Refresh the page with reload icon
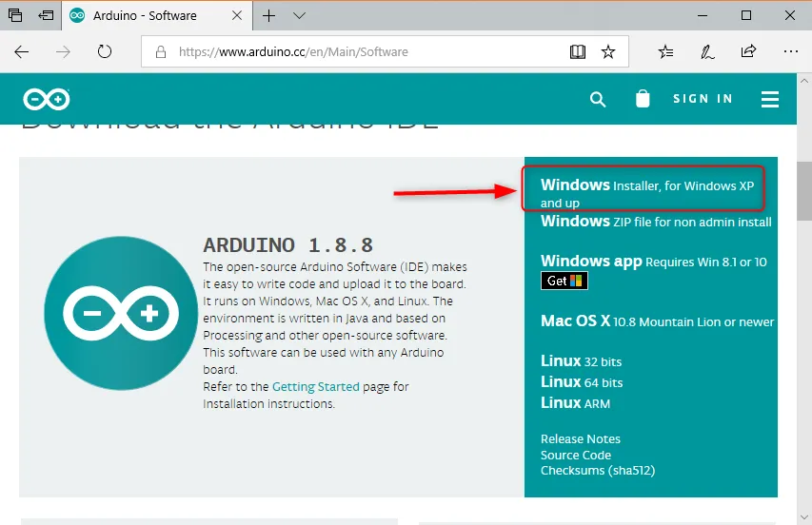This screenshot has height=525, width=812. (105, 51)
